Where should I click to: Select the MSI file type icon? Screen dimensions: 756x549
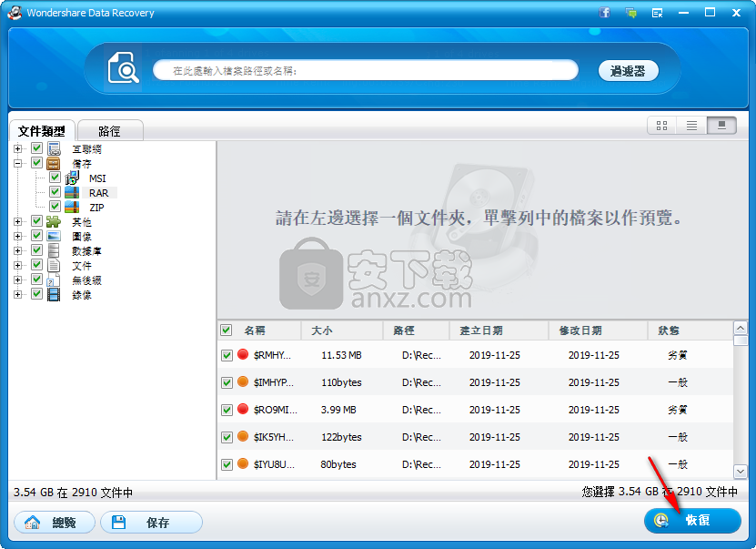(x=72, y=178)
